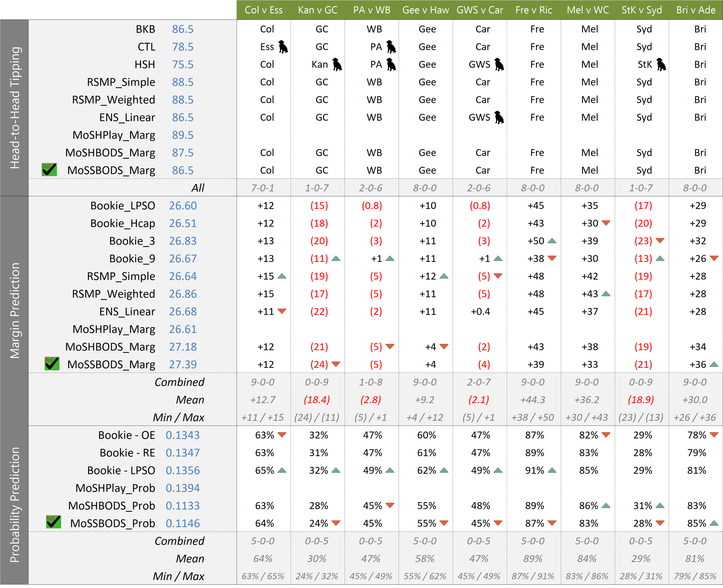Click the dog icon next to ENS_Linear's GWS tip
Image resolution: width=723 pixels, height=588 pixels.
[499, 117]
